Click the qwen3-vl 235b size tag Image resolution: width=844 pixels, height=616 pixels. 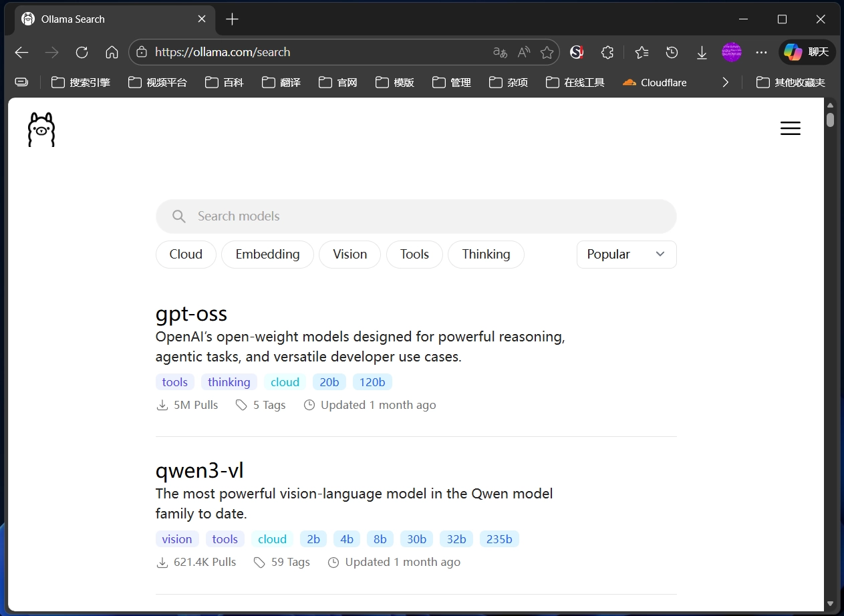[499, 539]
